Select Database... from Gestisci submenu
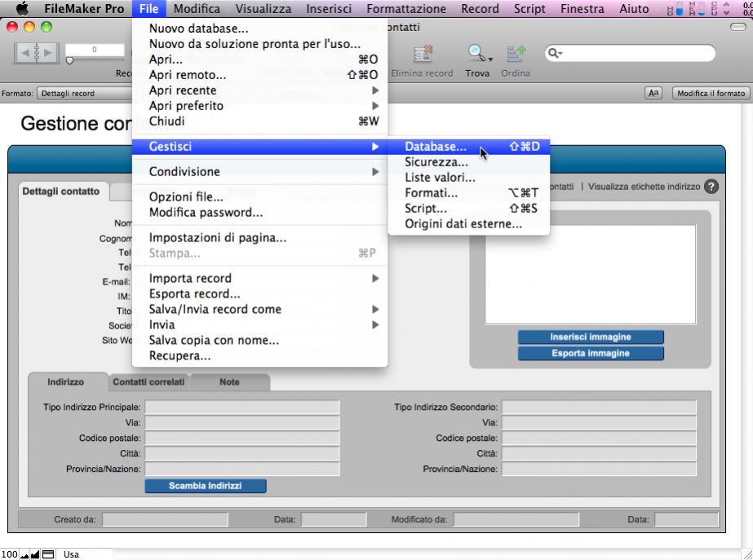The height and width of the screenshot is (560, 753). pos(436,148)
